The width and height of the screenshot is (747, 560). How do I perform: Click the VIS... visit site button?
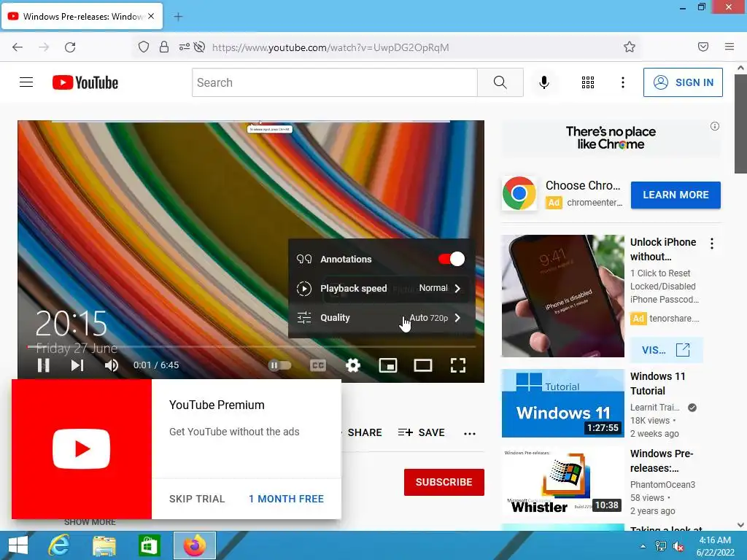(665, 350)
